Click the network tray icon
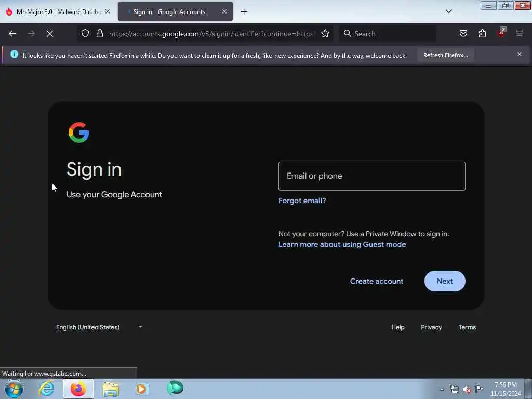The image size is (532, 399). coord(454,389)
